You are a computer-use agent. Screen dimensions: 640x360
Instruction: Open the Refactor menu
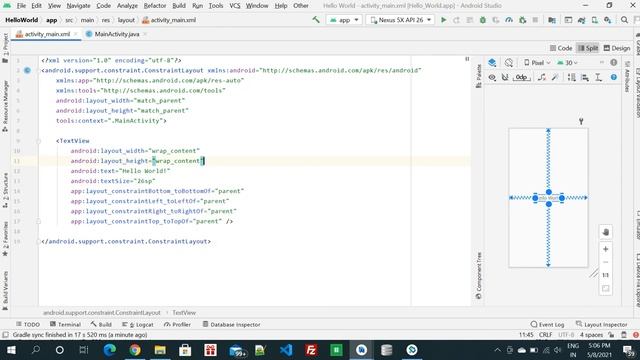(155, 6)
